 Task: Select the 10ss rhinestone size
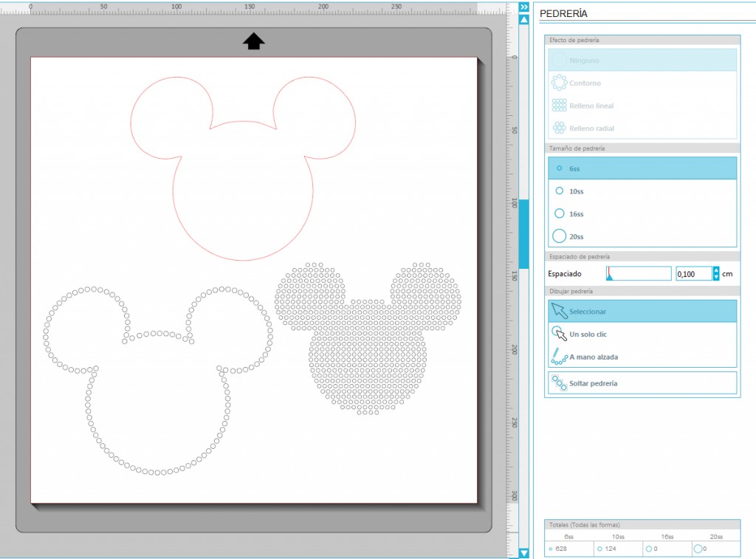[x=642, y=191]
